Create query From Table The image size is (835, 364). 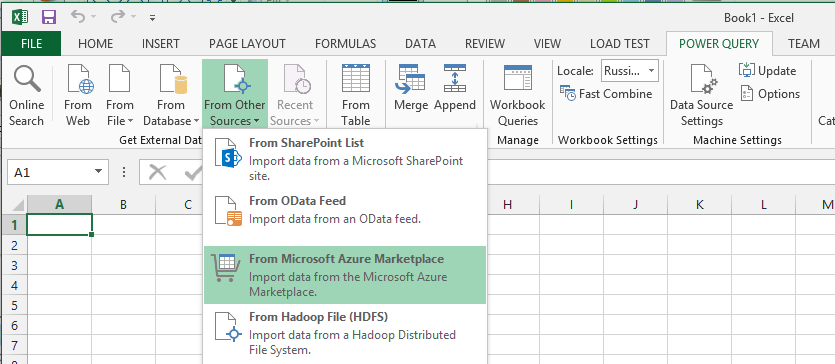point(356,96)
